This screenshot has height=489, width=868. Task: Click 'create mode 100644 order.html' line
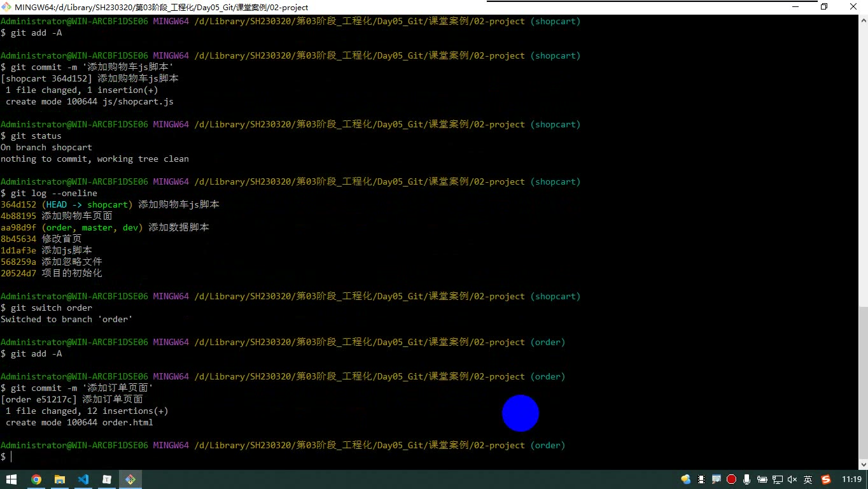tap(80, 422)
